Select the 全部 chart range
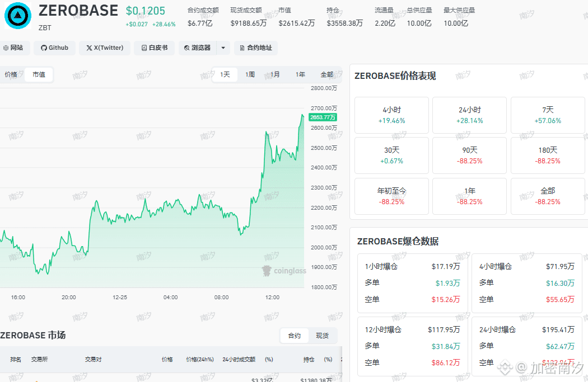The height and width of the screenshot is (382, 588). coord(326,74)
